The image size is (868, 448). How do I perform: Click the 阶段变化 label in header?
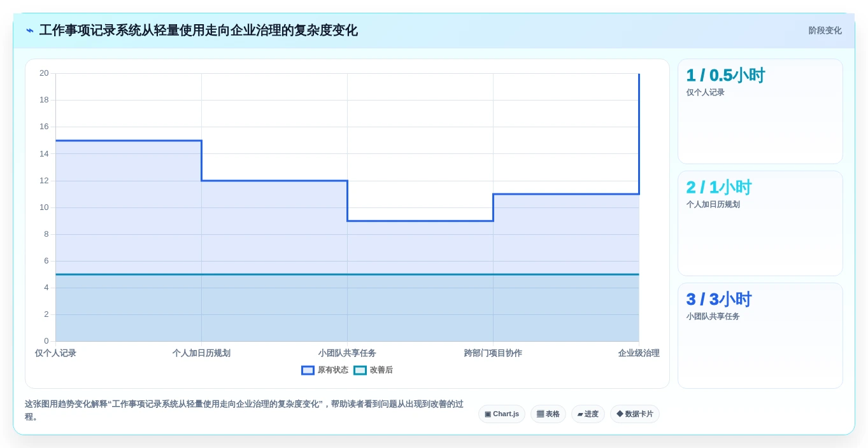pyautogui.click(x=825, y=31)
